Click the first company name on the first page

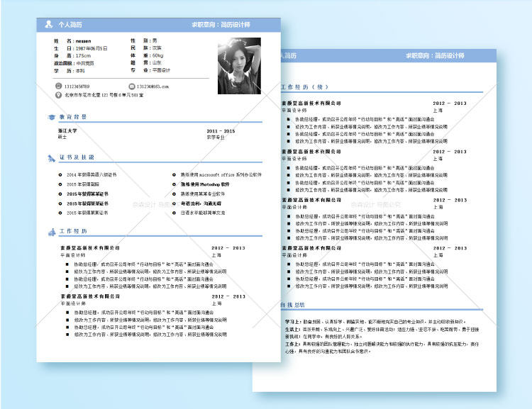(90, 248)
